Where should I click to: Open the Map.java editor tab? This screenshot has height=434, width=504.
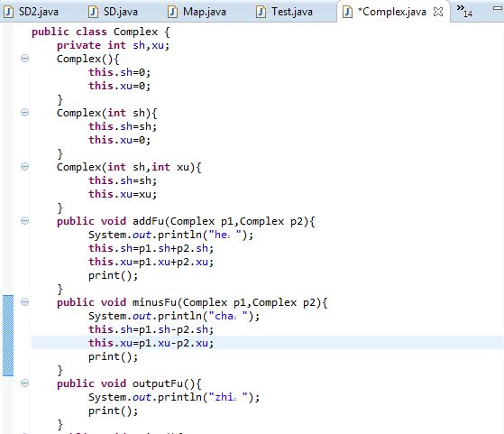pos(197,12)
